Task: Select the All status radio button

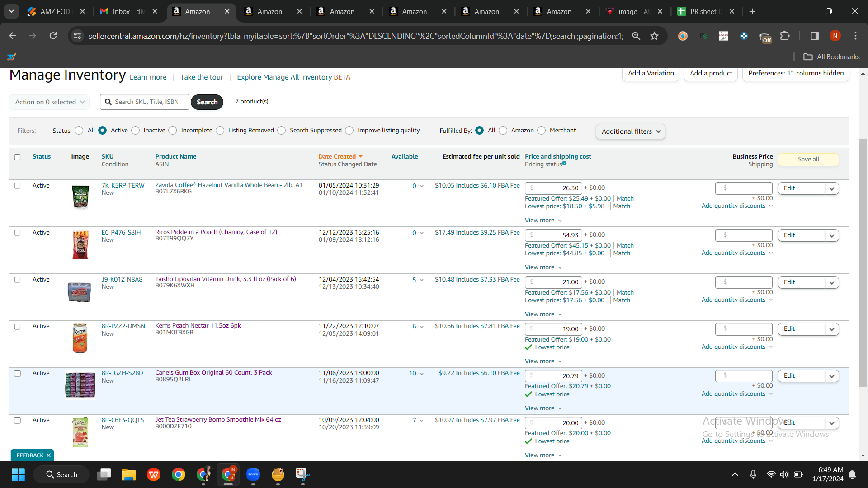Action: (79, 131)
